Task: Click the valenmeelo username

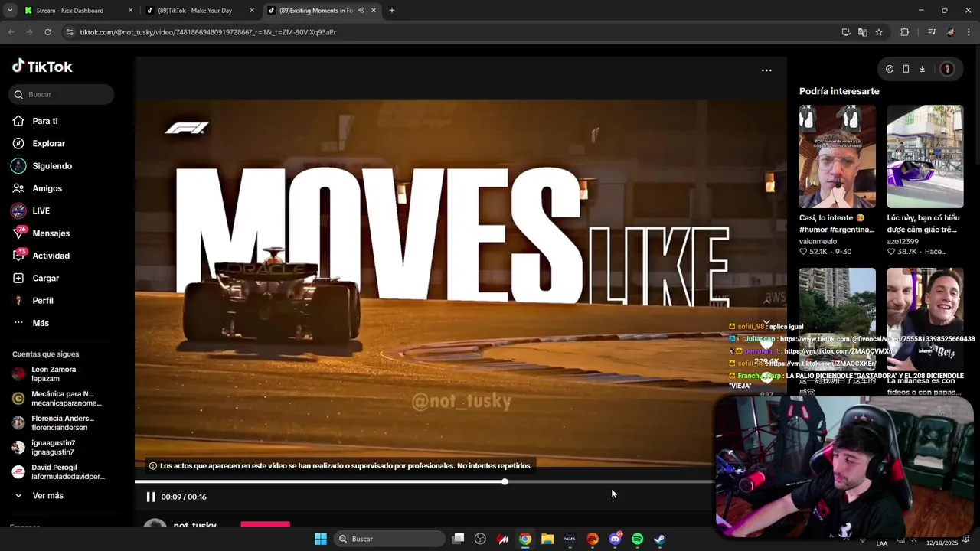Action: [818, 241]
